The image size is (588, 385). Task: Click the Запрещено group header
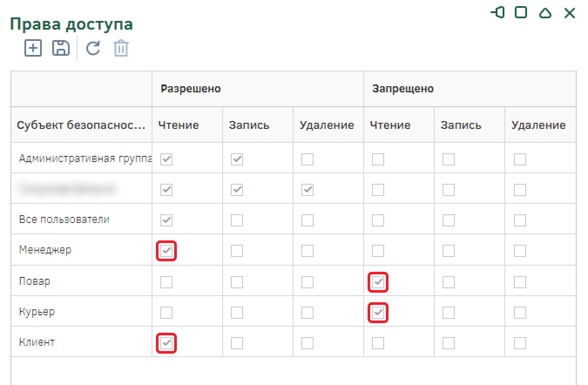(x=403, y=89)
